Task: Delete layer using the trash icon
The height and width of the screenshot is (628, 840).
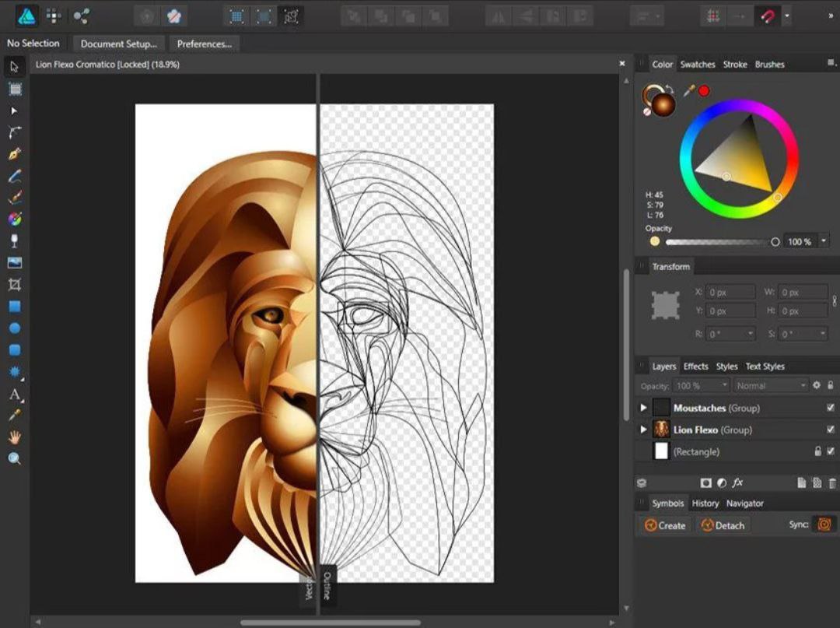Action: tap(832, 483)
